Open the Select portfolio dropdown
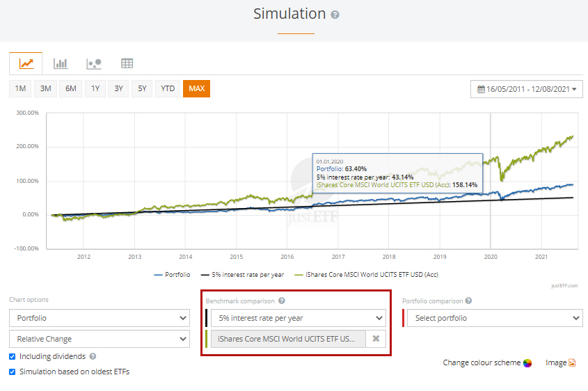The width and height of the screenshot is (588, 391). (x=494, y=318)
